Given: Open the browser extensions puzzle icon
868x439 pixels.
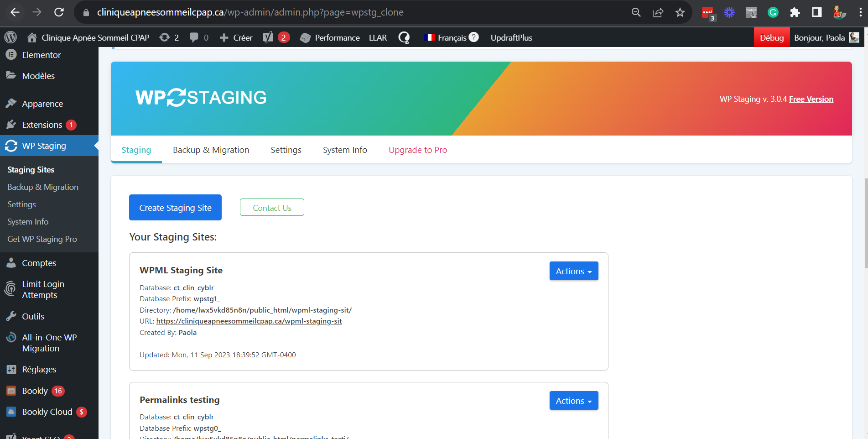Looking at the screenshot, I should (x=795, y=12).
